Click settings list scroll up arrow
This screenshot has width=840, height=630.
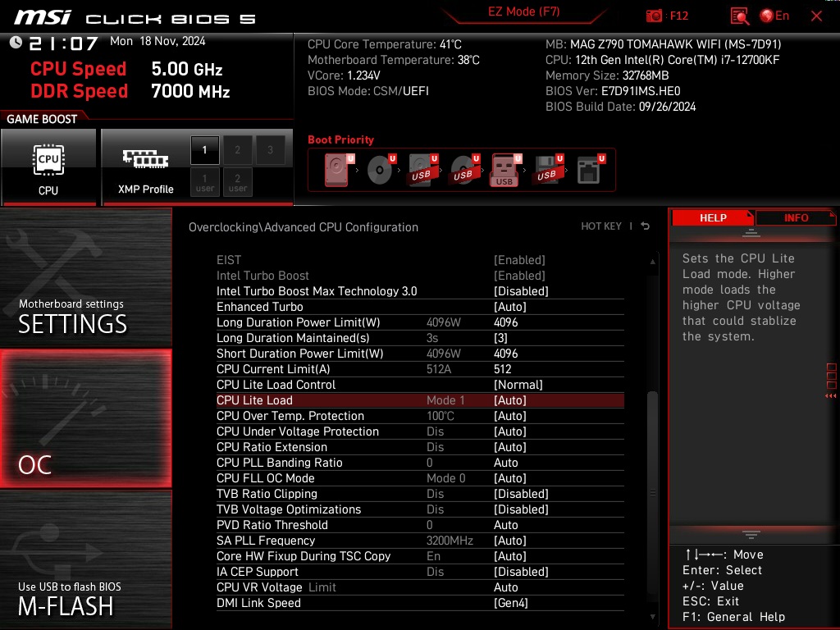pos(652,262)
